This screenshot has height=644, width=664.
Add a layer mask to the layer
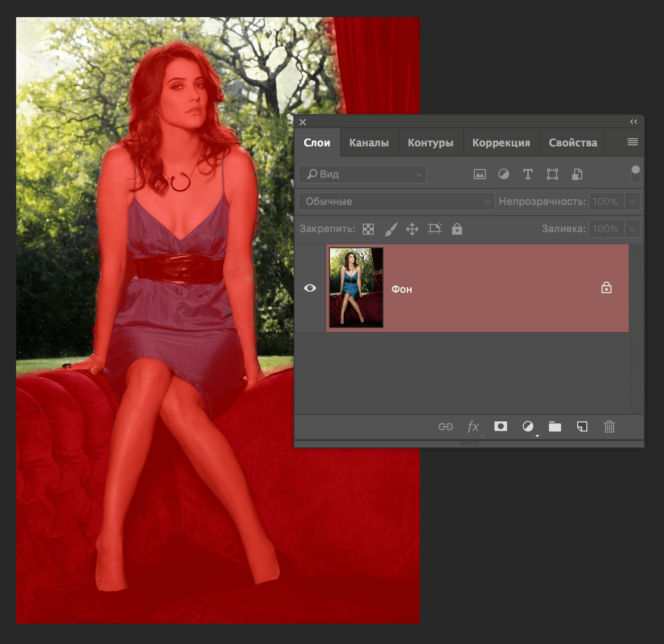pos(500,426)
